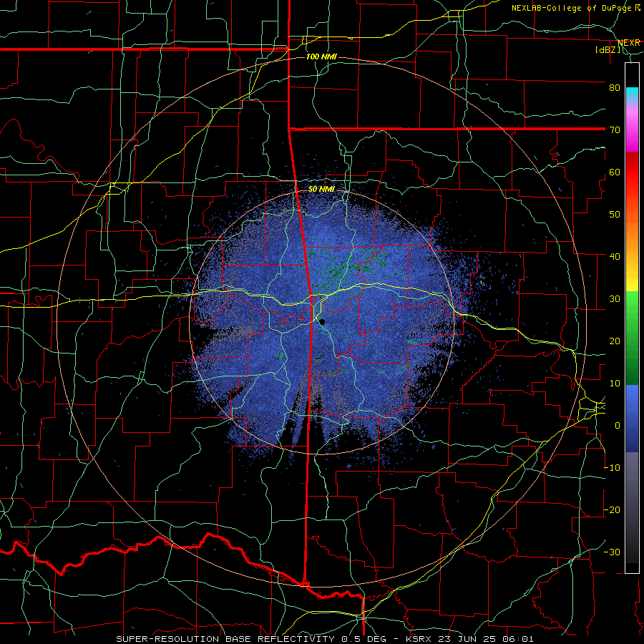The height and width of the screenshot is (644, 644).
Task: Click the 60 dBZ scale value
Action: click(x=615, y=172)
